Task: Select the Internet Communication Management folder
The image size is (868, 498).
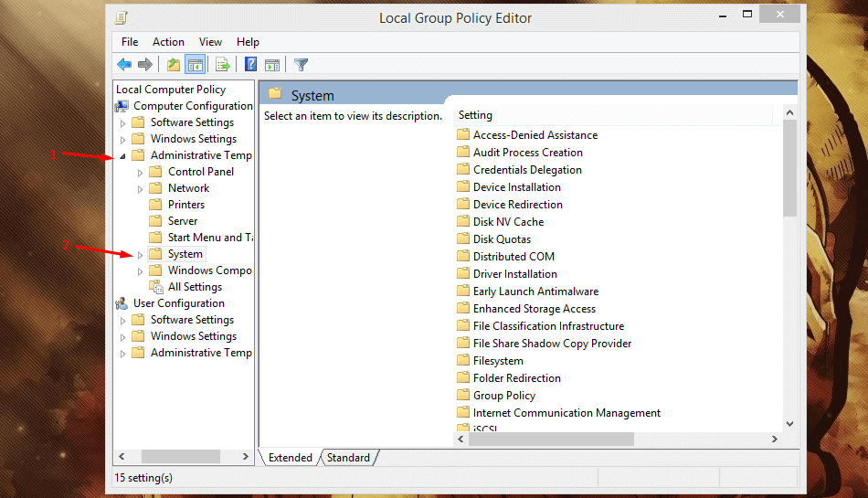Action: [566, 413]
